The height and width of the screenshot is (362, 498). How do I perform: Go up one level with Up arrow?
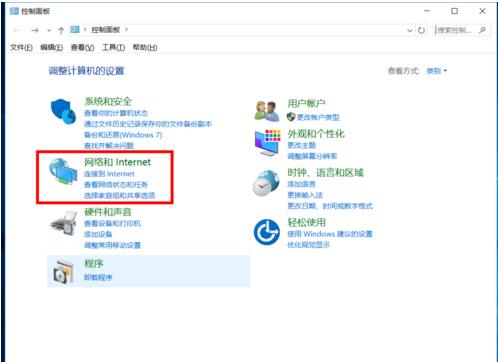click(x=61, y=31)
